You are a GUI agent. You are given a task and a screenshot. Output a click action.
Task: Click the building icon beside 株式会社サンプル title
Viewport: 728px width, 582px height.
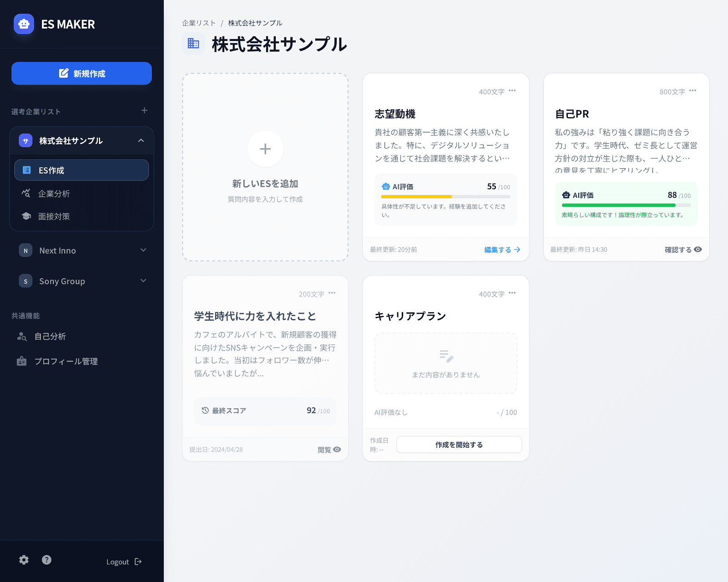tap(193, 44)
